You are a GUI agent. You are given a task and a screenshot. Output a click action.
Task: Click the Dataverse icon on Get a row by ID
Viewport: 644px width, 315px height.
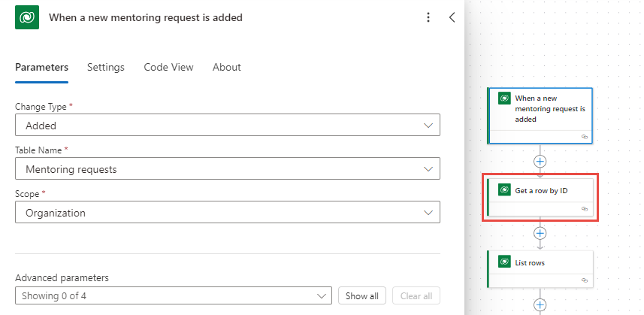coord(505,190)
